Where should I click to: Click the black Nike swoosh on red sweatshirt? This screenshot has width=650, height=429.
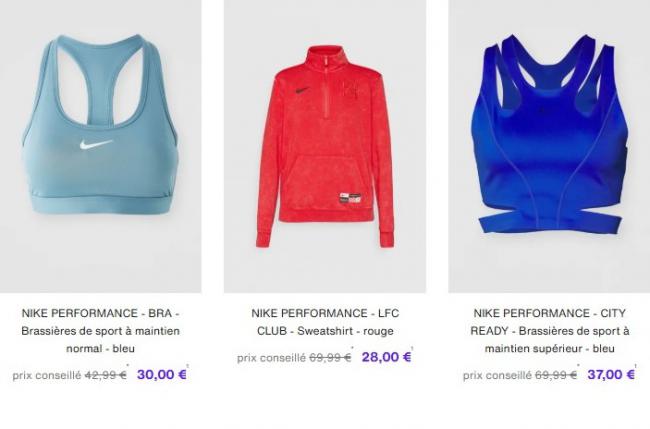[303, 91]
